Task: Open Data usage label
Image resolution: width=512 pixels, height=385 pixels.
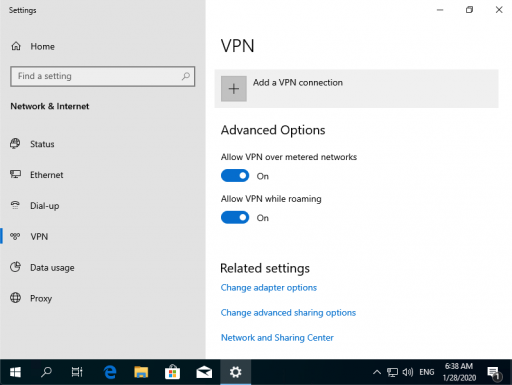Action: (52, 268)
